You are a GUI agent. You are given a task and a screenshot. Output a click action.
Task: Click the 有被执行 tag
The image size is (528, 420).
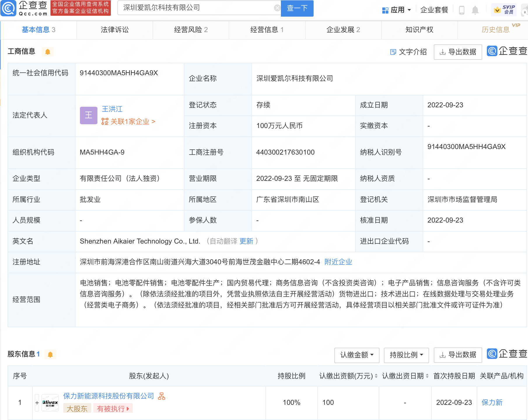113,409
